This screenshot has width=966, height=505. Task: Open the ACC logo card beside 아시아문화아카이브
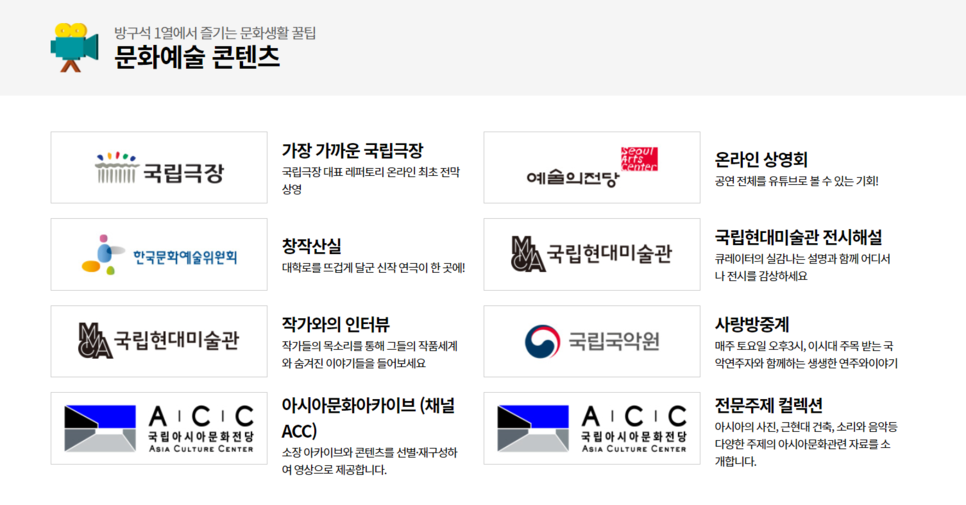(159, 428)
